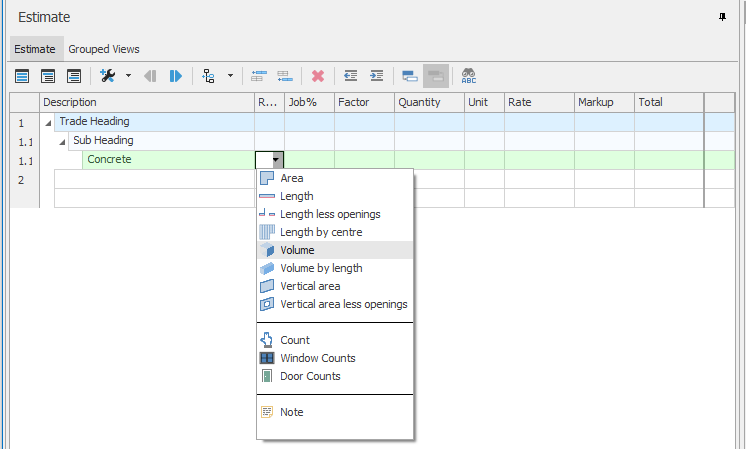The width and height of the screenshot is (746, 449).
Task: Pin the Estimate panel with pushpin icon
Action: [723, 17]
